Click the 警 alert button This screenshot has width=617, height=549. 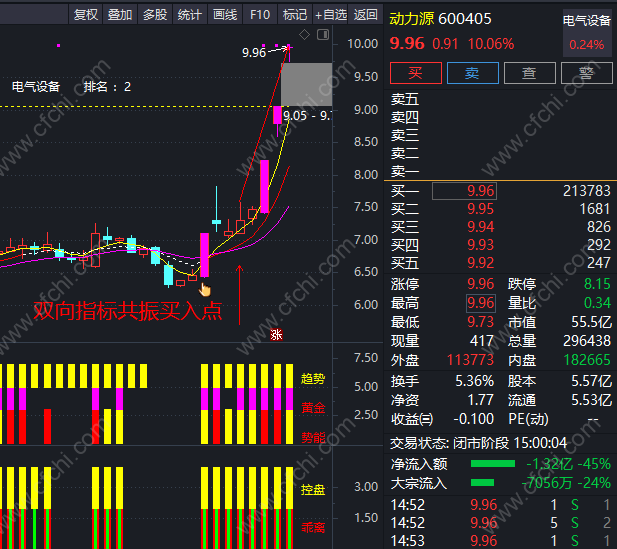[x=586, y=73]
